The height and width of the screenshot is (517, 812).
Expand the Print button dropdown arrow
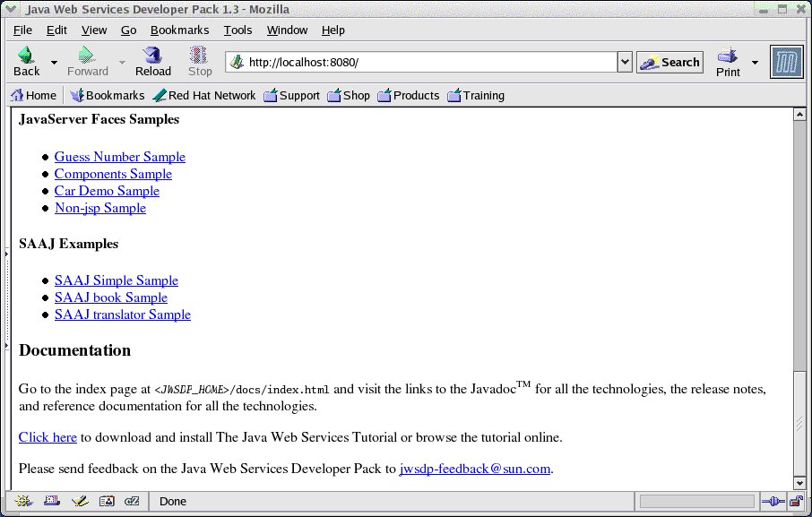(x=755, y=63)
